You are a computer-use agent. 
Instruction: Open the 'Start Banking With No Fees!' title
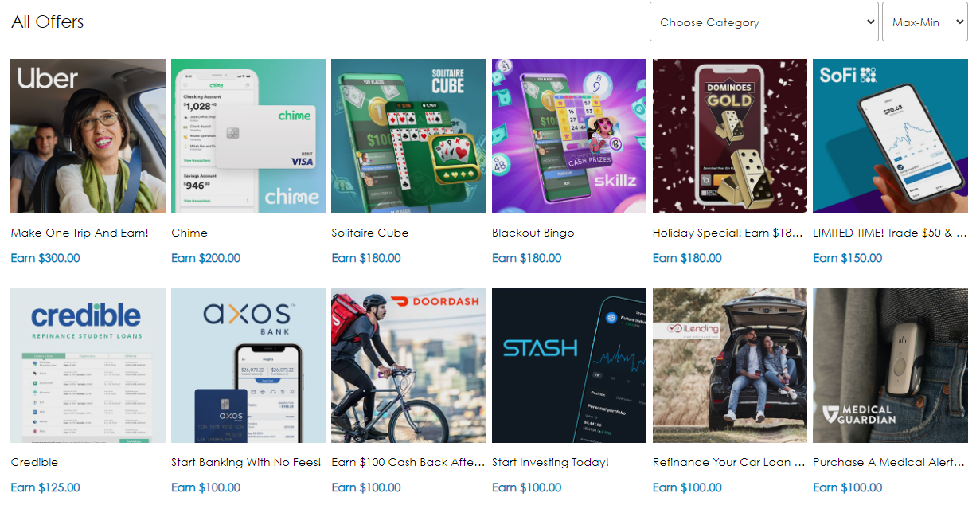pyautogui.click(x=246, y=462)
